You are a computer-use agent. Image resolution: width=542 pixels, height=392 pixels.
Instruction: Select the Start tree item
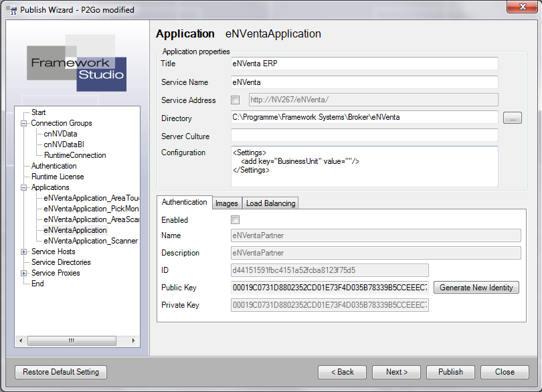tap(38, 112)
